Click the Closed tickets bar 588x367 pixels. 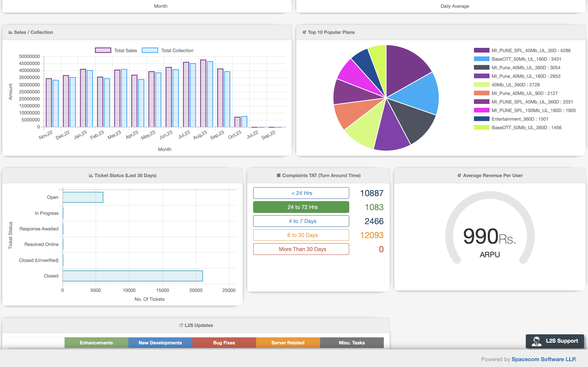(133, 276)
